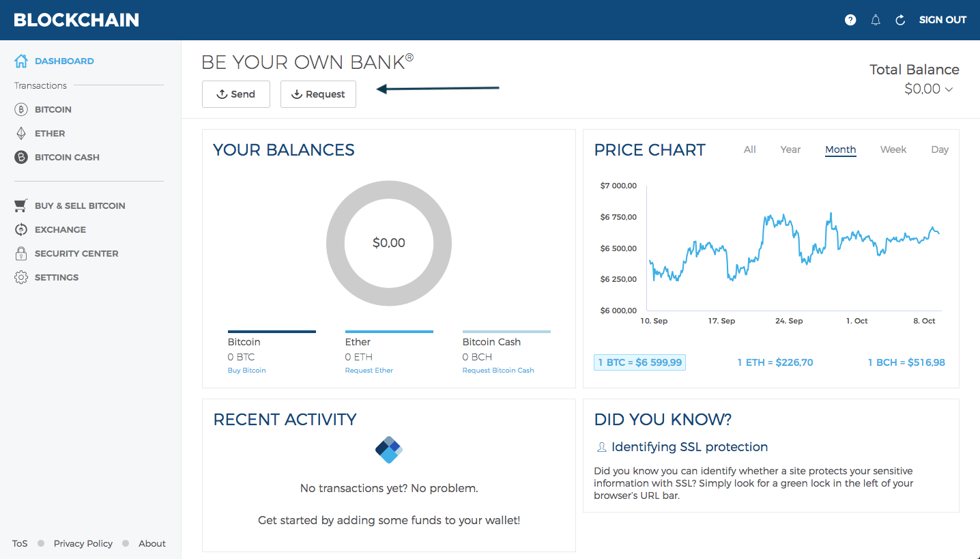
Task: Click the highlighted BTC price label
Action: tap(639, 362)
